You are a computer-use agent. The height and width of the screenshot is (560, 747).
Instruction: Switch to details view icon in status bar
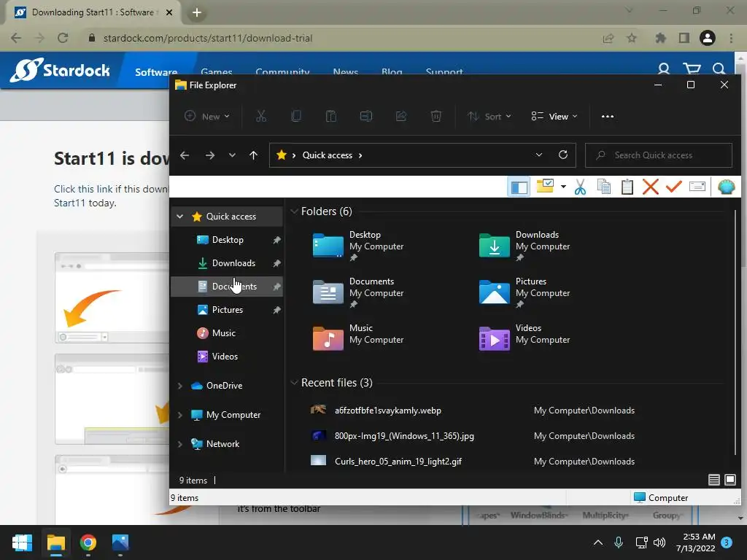[713, 480]
